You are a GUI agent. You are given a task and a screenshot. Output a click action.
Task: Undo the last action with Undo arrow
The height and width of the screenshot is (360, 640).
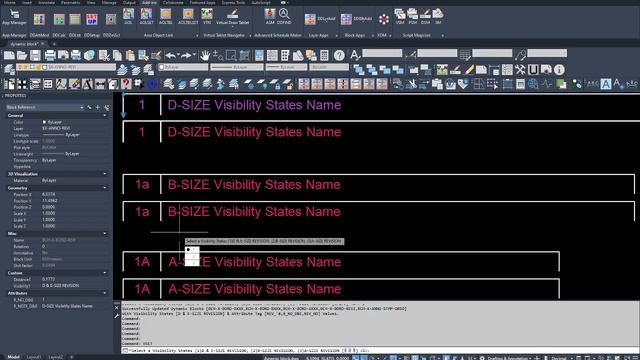point(171,55)
